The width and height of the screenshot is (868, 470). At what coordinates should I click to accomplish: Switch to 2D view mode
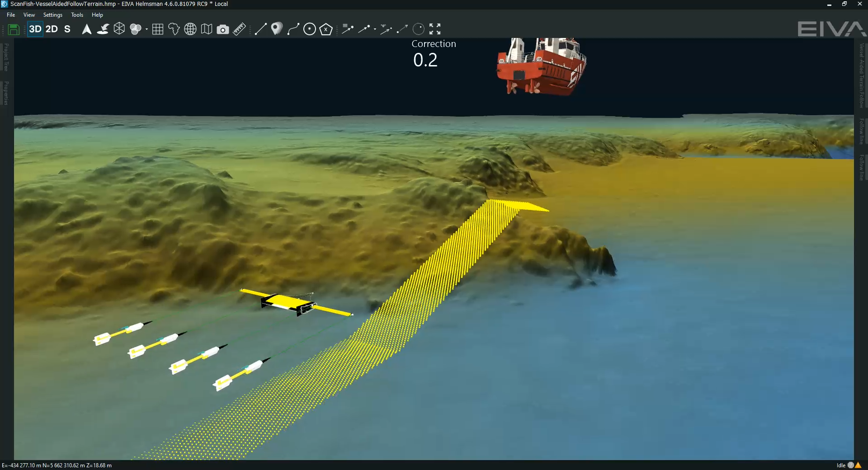tap(52, 29)
